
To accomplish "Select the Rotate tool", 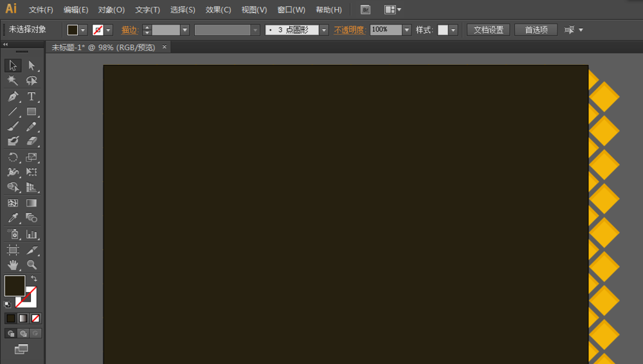I will pyautogui.click(x=13, y=157).
